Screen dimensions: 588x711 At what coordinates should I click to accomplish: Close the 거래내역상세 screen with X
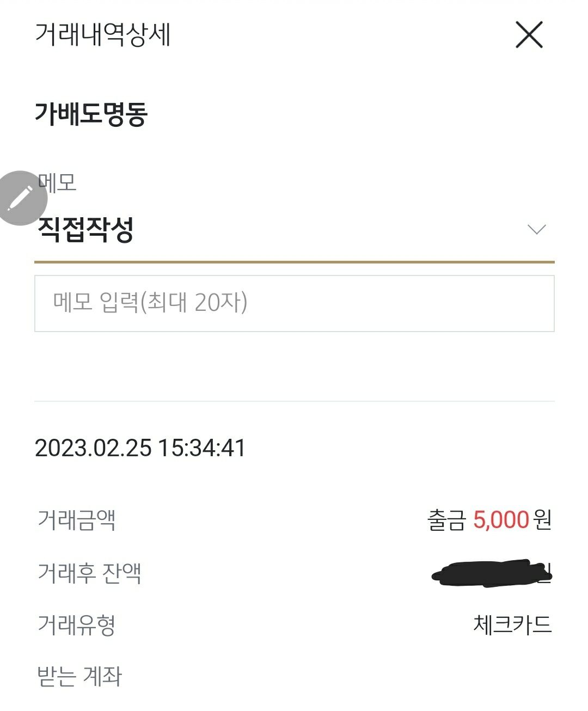point(529,35)
